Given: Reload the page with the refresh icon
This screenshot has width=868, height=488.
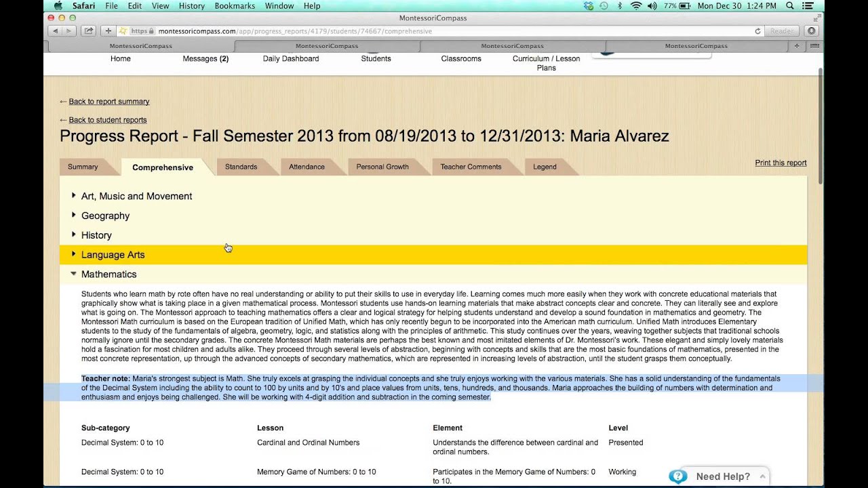Looking at the screenshot, I should pos(757,31).
